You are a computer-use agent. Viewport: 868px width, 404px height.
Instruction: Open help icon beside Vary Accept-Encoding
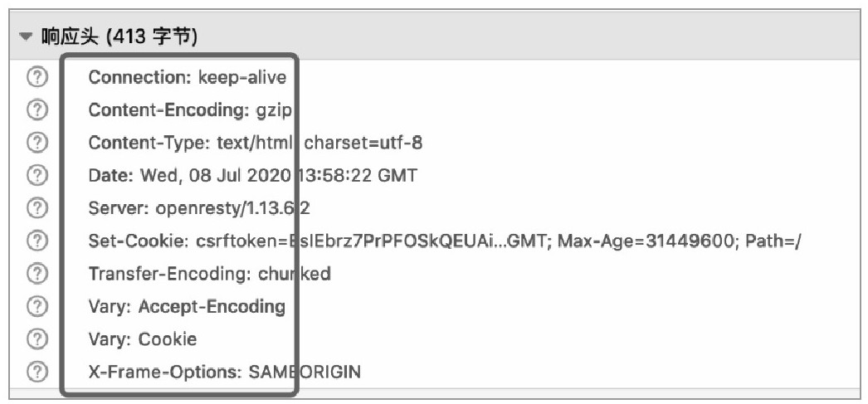point(37,306)
